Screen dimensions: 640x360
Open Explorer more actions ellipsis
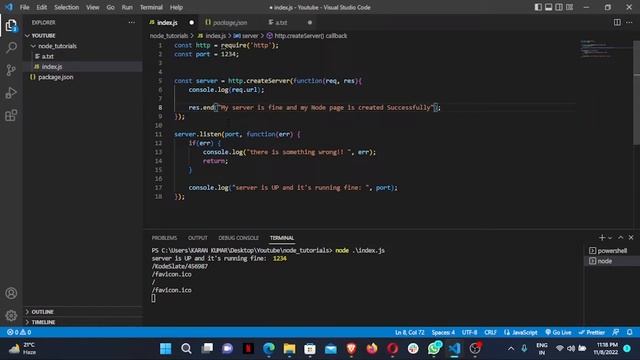(131, 22)
